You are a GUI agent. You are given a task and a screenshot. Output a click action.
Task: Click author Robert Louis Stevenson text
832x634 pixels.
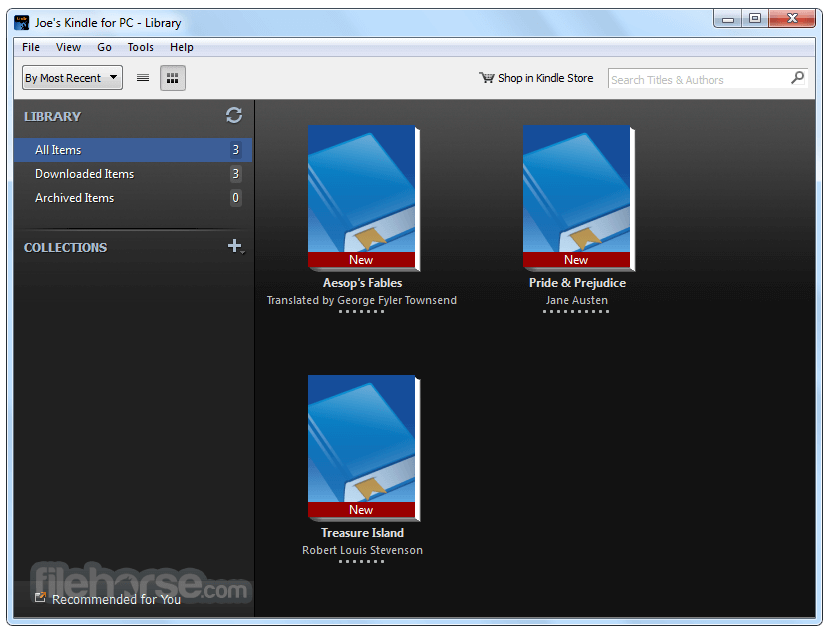362,550
